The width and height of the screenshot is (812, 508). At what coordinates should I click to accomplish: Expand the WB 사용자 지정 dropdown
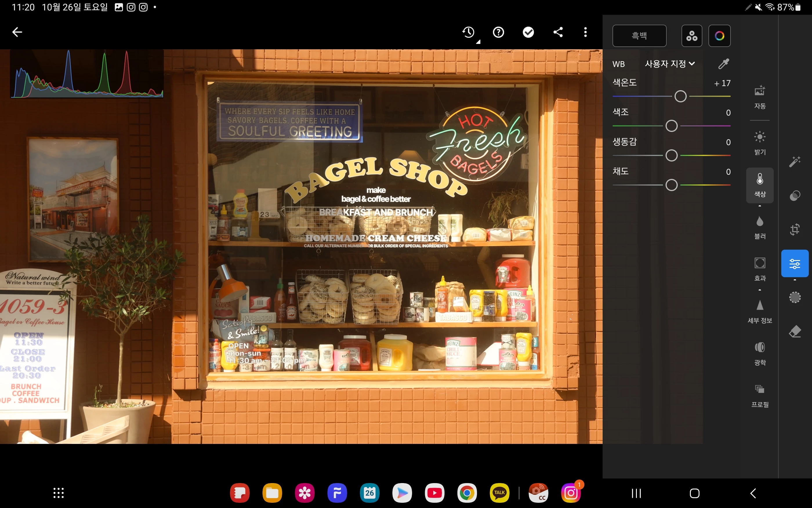pyautogui.click(x=670, y=64)
